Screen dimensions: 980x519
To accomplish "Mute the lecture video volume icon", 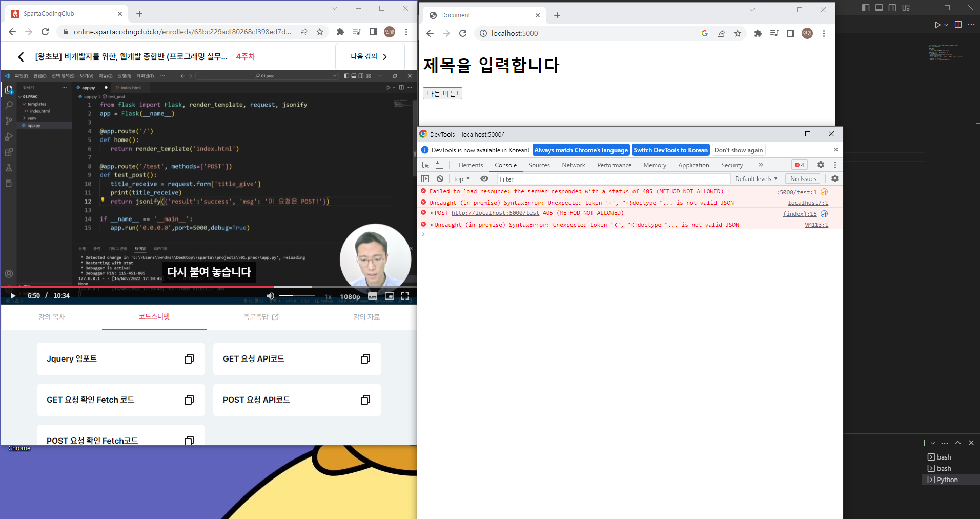I will point(271,296).
